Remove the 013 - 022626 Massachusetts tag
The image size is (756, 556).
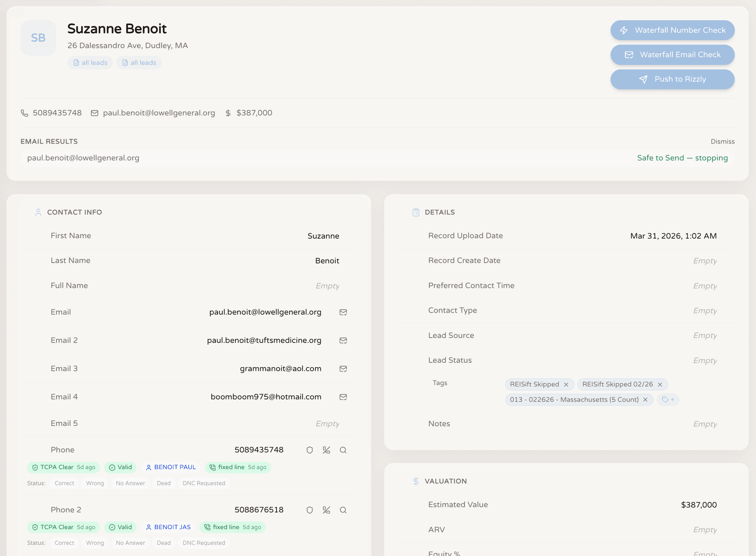click(x=645, y=400)
